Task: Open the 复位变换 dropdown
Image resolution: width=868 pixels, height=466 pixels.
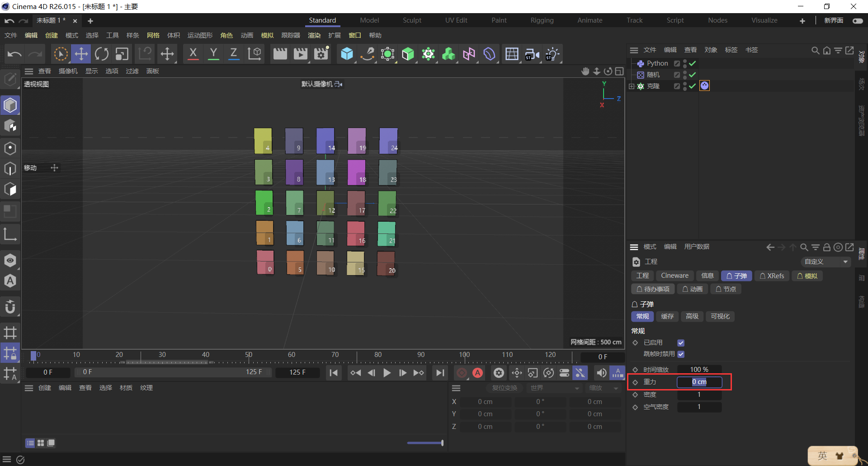Action: coord(504,388)
